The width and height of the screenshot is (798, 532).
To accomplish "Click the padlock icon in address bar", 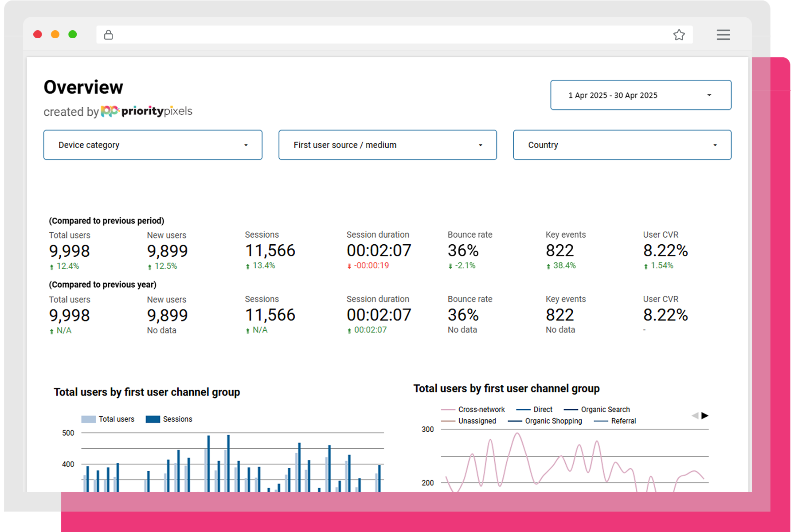I will click(109, 35).
